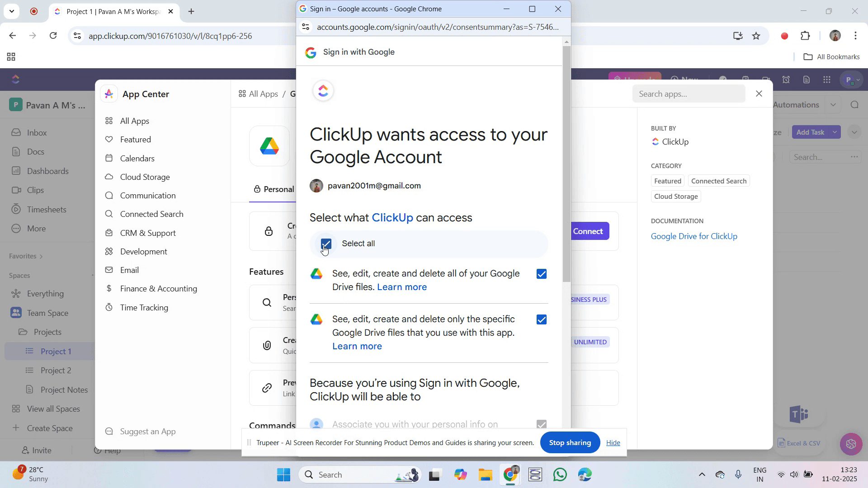The image size is (868, 488).
Task: Open the Clips section in the sidebar
Action: [35, 190]
